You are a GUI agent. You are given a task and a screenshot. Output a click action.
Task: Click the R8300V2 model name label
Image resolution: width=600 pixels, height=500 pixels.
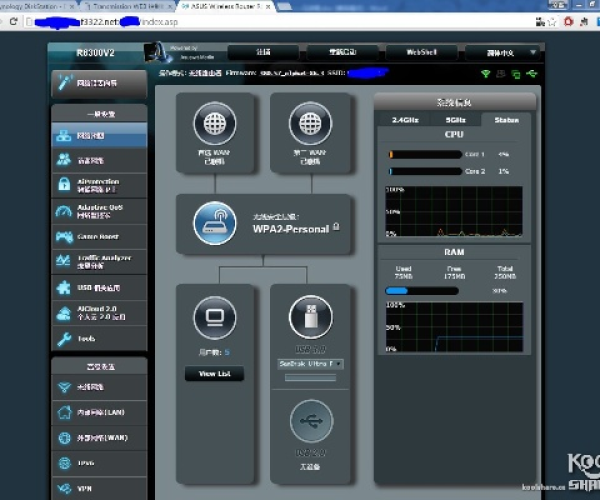[x=95, y=53]
